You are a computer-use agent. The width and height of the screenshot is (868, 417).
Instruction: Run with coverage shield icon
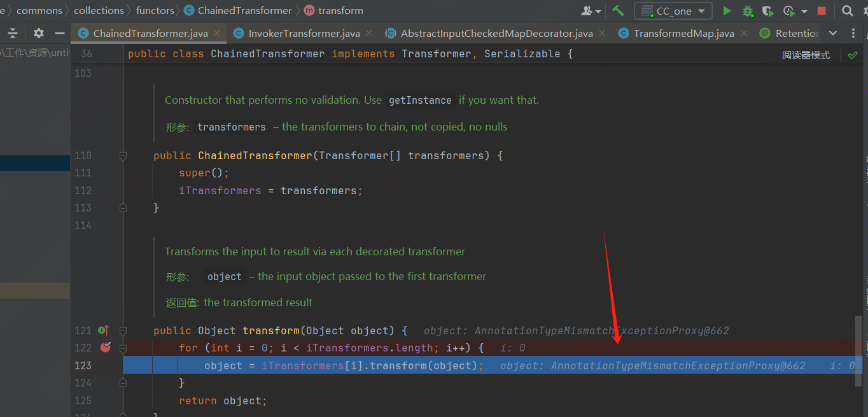click(768, 11)
